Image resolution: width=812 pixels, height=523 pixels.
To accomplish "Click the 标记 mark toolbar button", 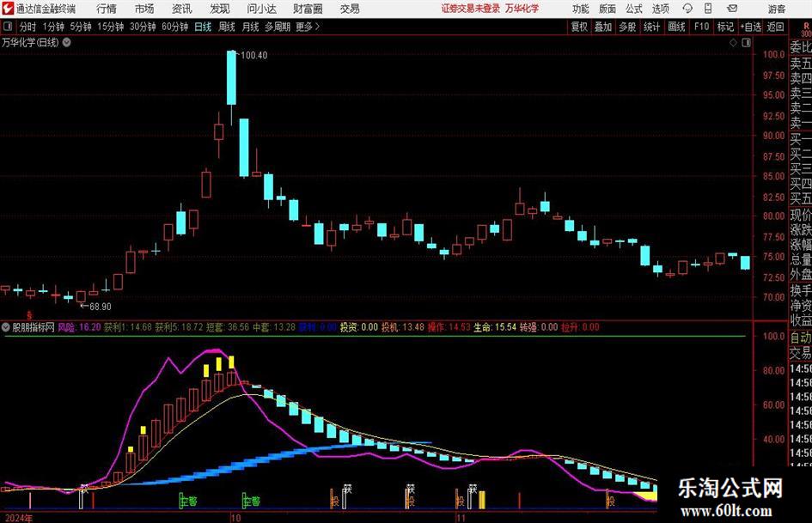I will pos(725,27).
